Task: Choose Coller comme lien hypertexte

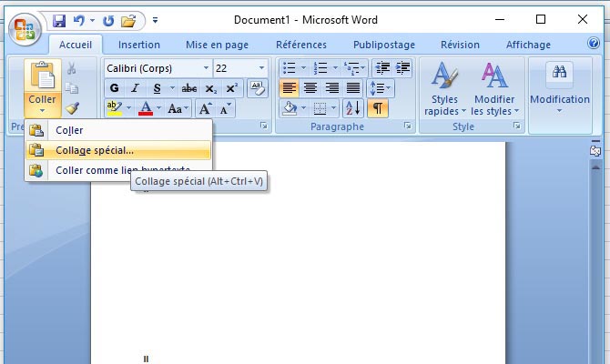Action: tap(118, 170)
